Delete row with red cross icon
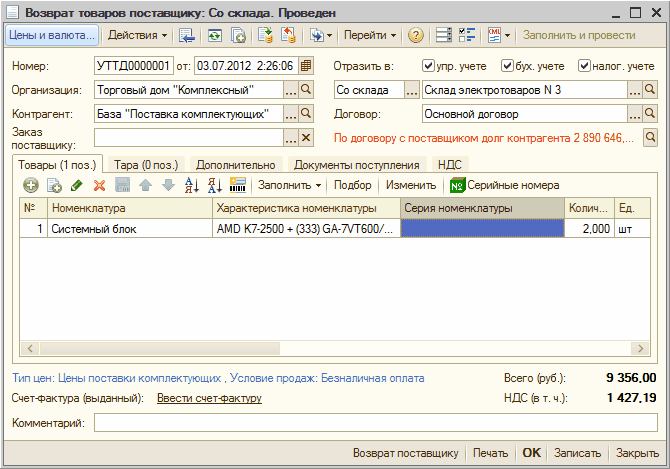Viewport: 670px width, 469px height. pos(100,185)
